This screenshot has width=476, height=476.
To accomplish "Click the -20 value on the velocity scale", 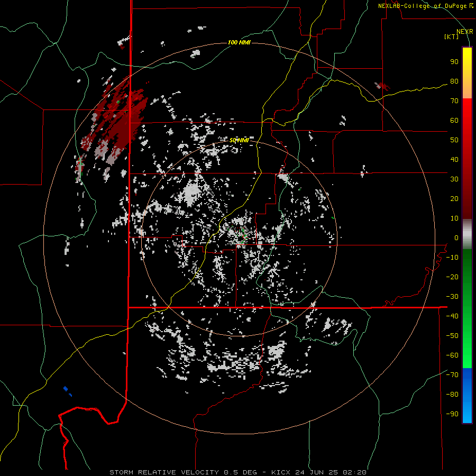I will 452,277.
